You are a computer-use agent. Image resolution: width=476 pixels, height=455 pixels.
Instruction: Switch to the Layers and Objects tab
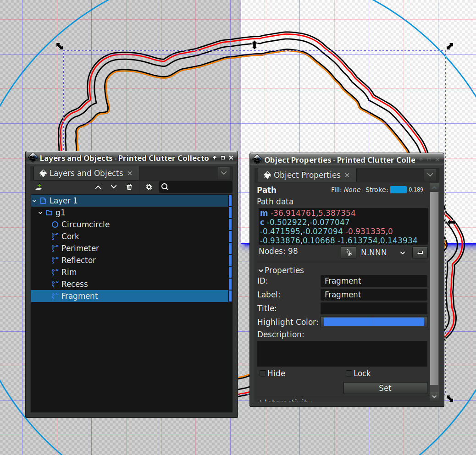(85, 173)
